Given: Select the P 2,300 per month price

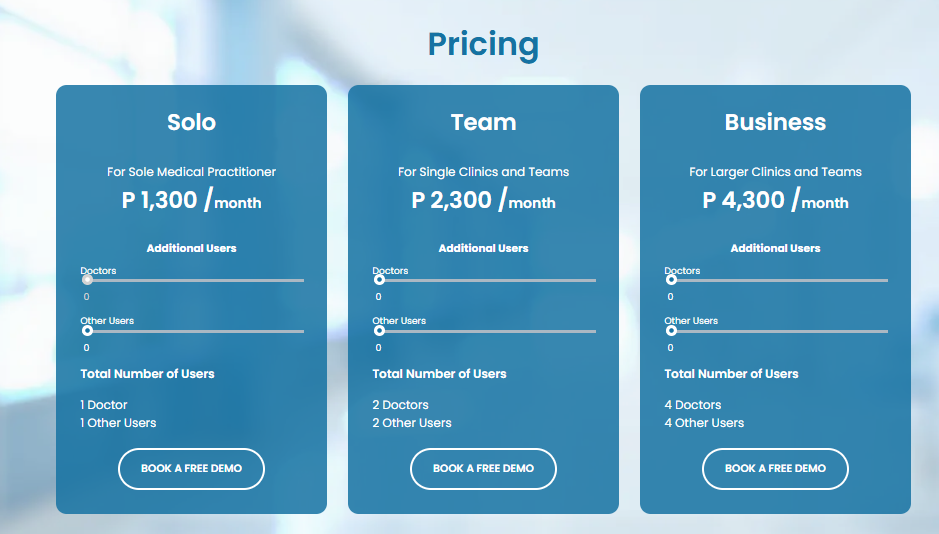Looking at the screenshot, I should (483, 201).
